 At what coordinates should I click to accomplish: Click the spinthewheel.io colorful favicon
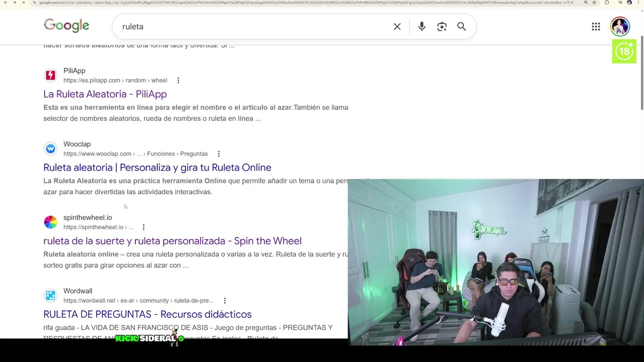(x=50, y=222)
